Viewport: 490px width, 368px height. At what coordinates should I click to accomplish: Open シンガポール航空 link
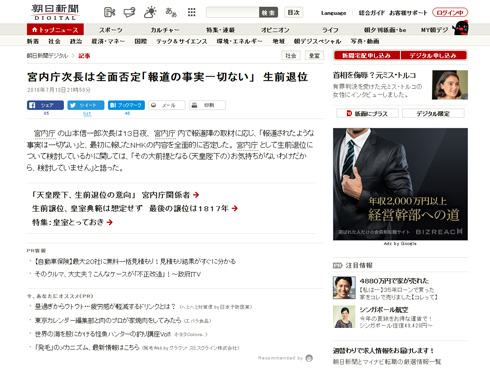pyautogui.click(x=384, y=310)
